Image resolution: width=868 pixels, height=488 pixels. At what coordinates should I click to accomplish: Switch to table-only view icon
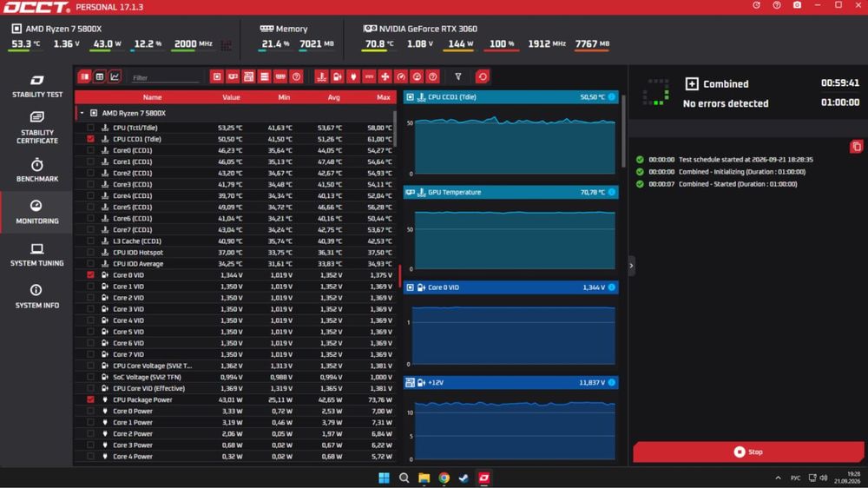[100, 77]
